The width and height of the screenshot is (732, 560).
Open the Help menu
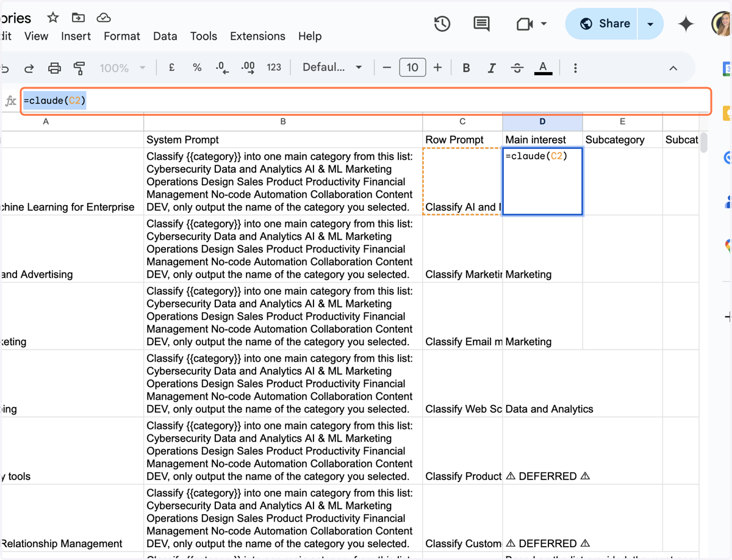(x=310, y=36)
